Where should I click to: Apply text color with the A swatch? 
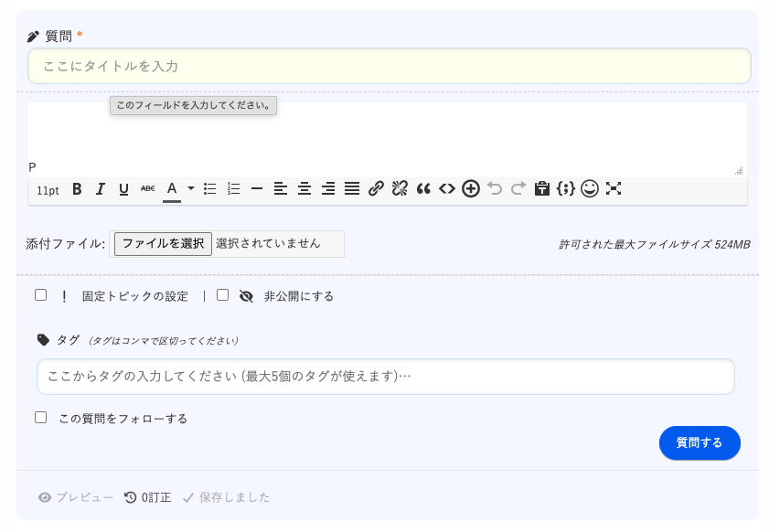(x=171, y=189)
